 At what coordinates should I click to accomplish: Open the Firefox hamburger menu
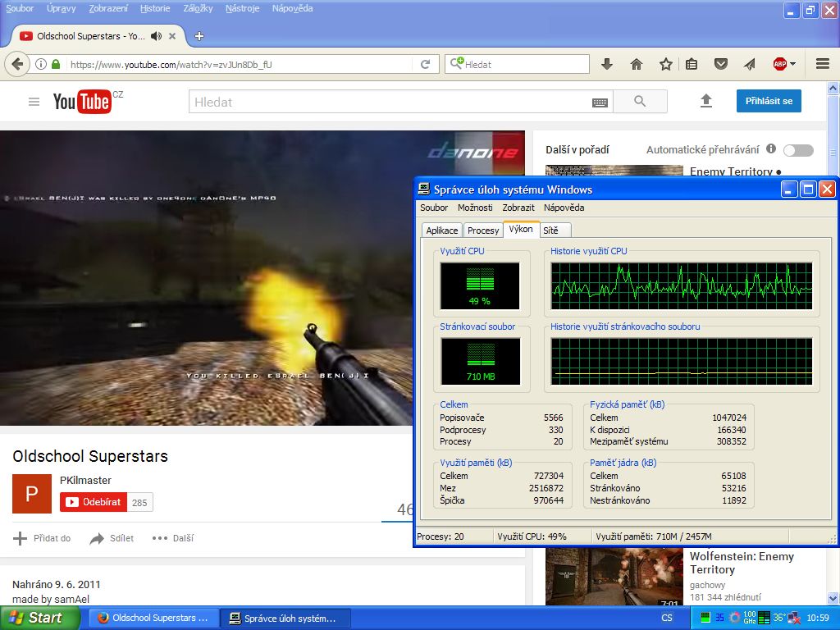(822, 64)
